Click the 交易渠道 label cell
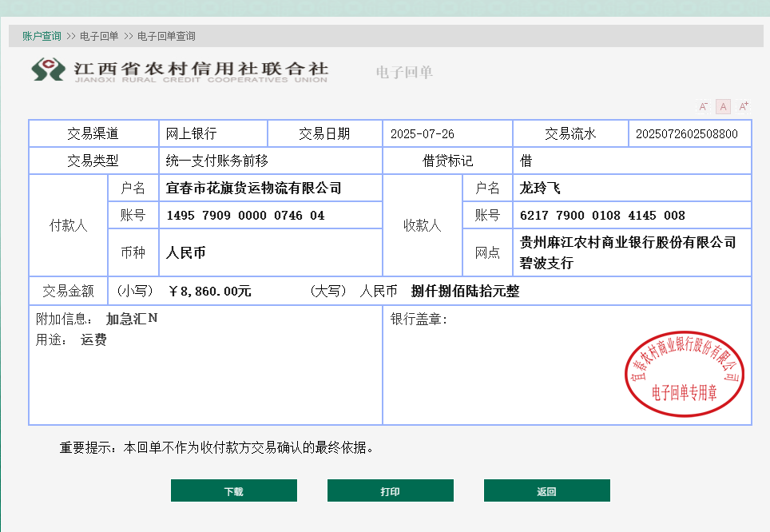The image size is (770, 532). [x=93, y=133]
